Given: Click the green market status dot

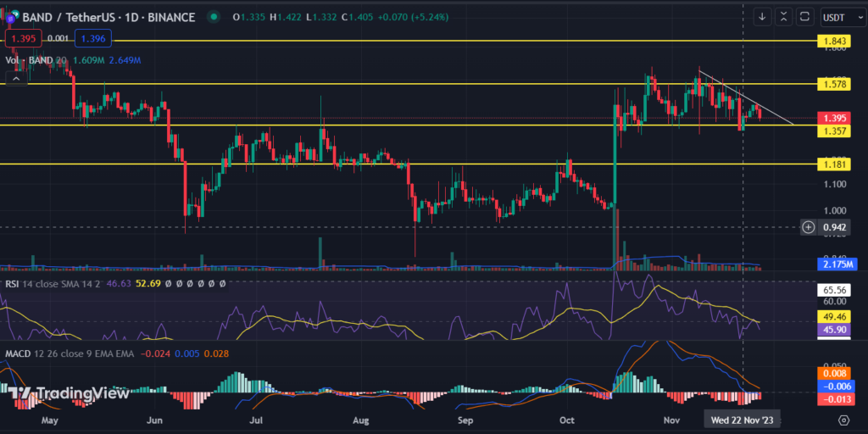Looking at the screenshot, I should tap(213, 17).
